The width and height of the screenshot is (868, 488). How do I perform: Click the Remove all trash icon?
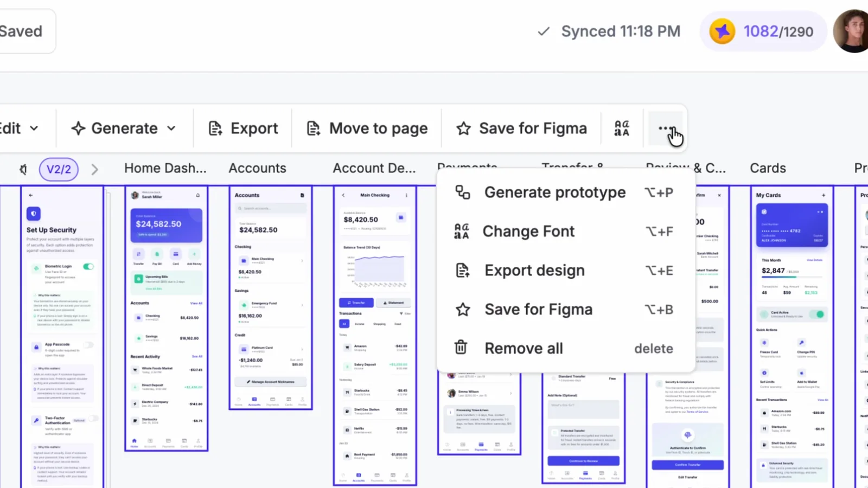[x=461, y=347]
